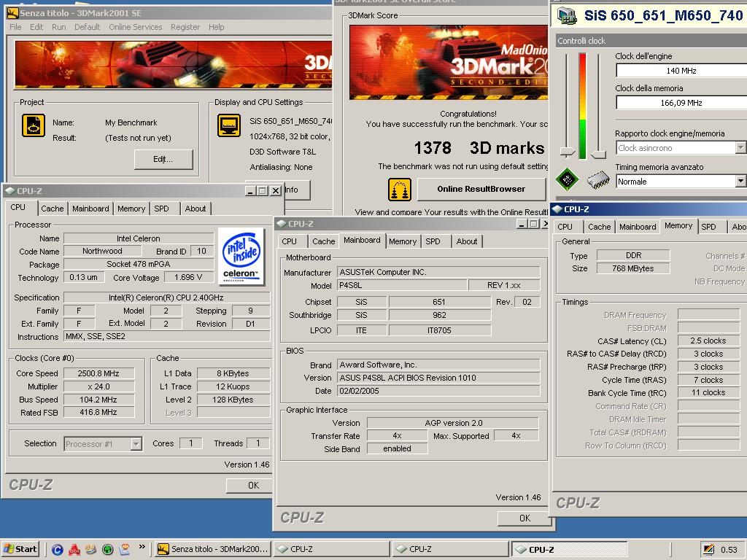Click the third quick launch icon
The height and width of the screenshot is (560, 747).
(91, 550)
